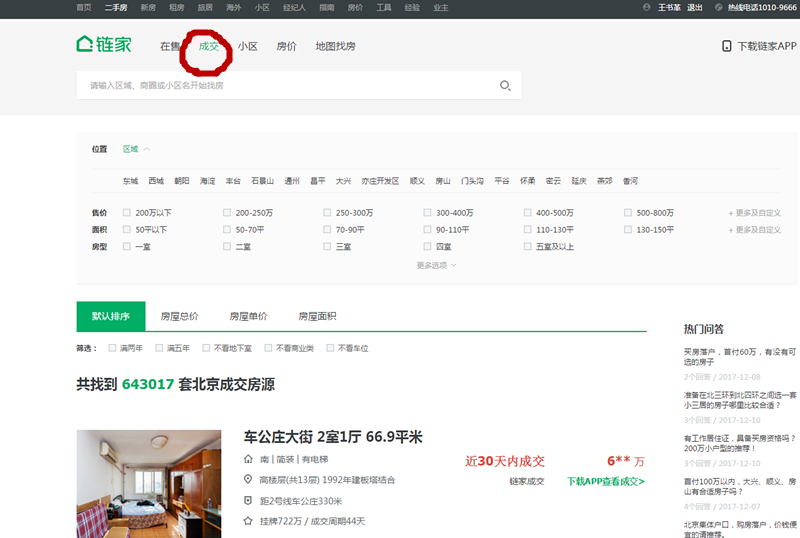Go to 首页 in the top menu
The width and height of the screenshot is (800, 538).
click(x=84, y=8)
